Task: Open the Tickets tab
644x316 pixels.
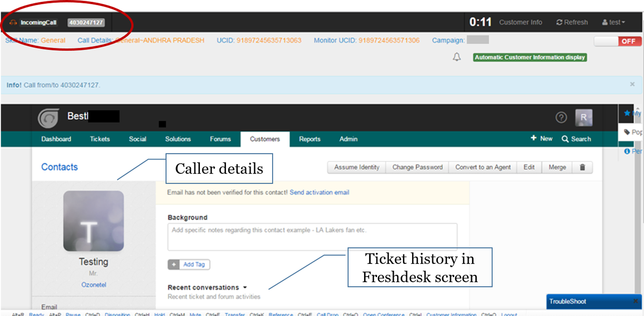Action: pos(100,139)
